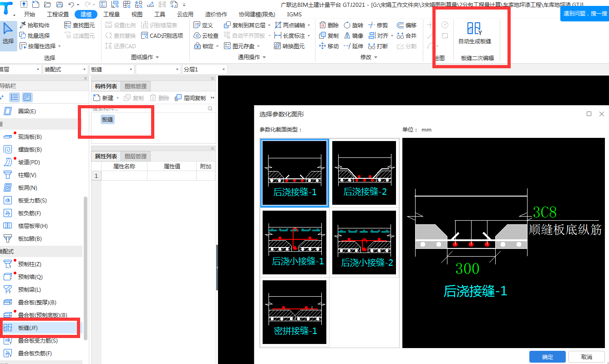Switch to the 图纸管理 tab
The width and height of the screenshot is (609, 364).
(x=136, y=86)
